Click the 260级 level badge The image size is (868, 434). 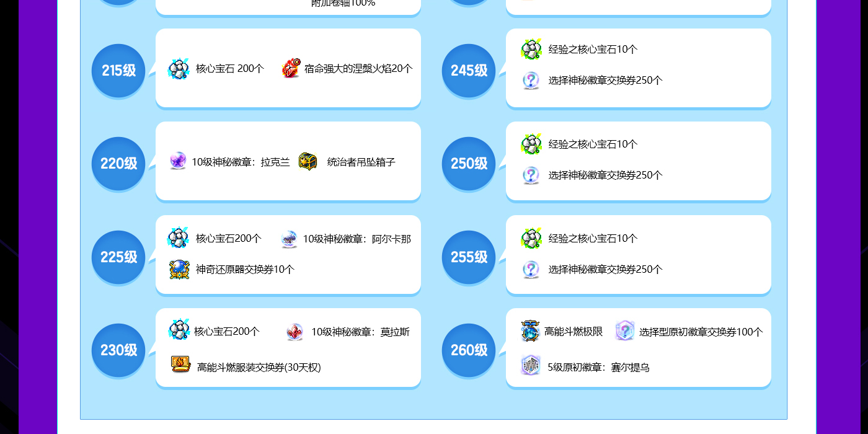(469, 350)
